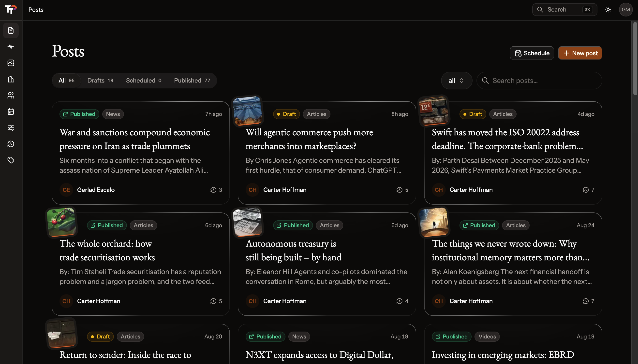Focus the Search posts input field
The height and width of the screenshot is (364, 638).
[x=539, y=81]
